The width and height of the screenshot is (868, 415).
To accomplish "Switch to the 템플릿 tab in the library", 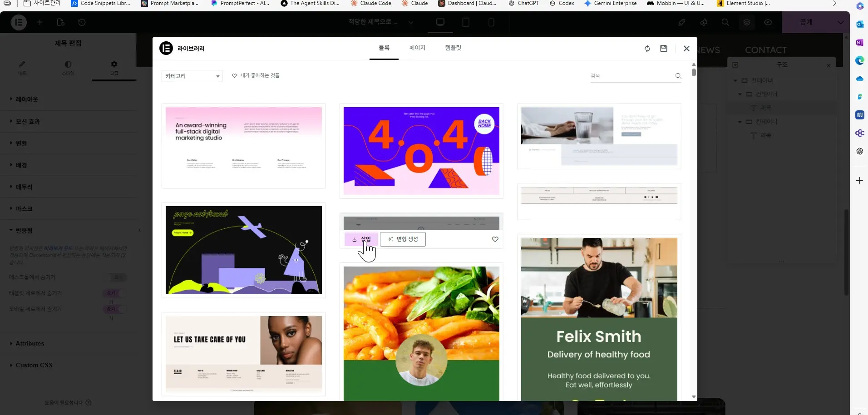I will click(453, 48).
